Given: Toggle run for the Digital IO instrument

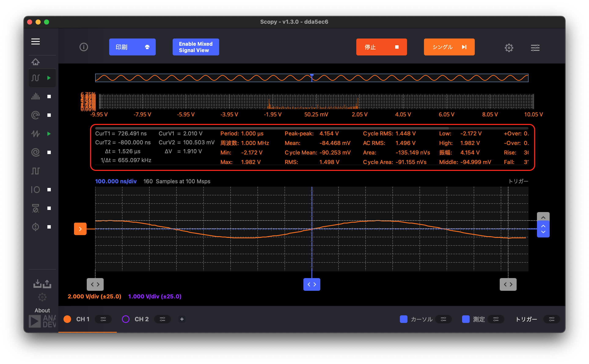Looking at the screenshot, I should 49,190.
